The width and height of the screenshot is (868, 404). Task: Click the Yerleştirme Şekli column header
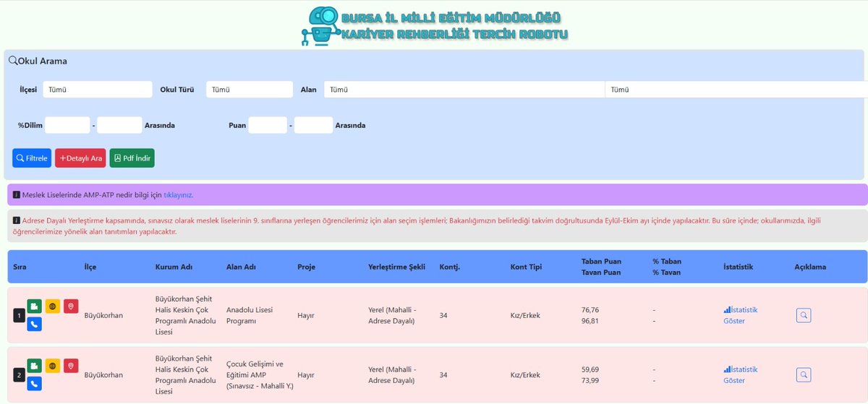[x=396, y=267]
